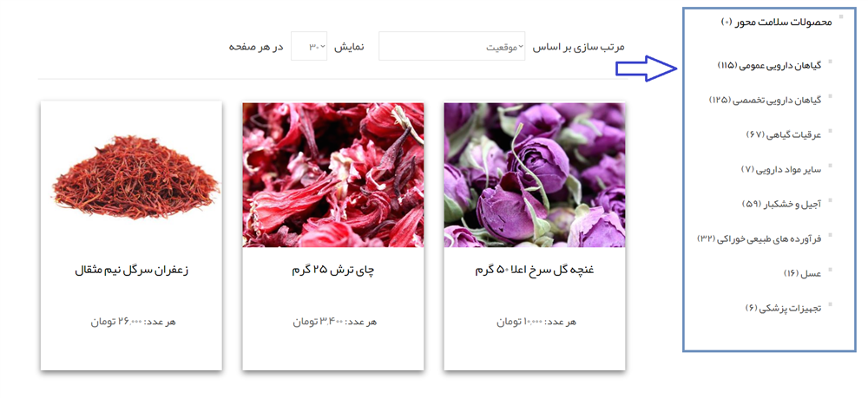Open the تجهیزات پزشکی category

tap(783, 308)
